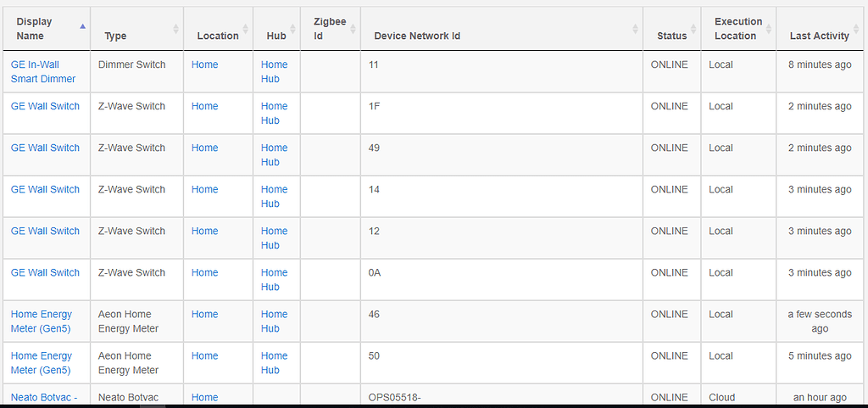Image resolution: width=868 pixels, height=408 pixels.
Task: Click the Last Activity sort icon
Action: [x=855, y=29]
